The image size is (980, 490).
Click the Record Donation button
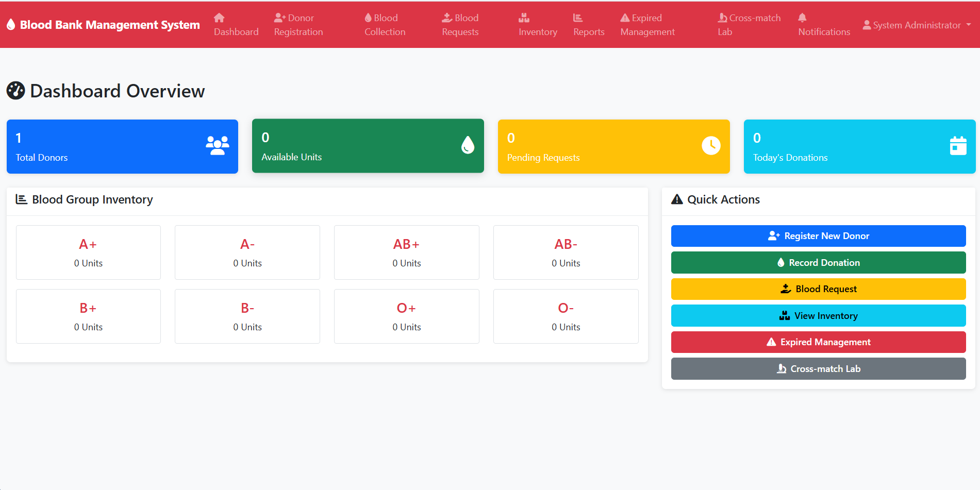(x=818, y=262)
